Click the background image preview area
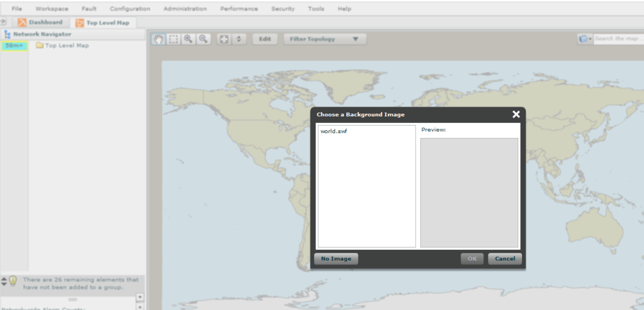This screenshot has height=310, width=644. [x=469, y=192]
